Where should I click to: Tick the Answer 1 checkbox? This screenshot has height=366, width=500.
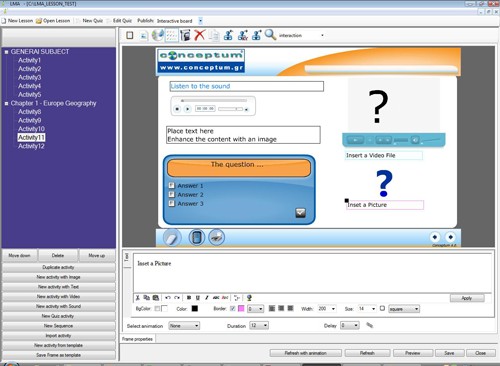(x=172, y=185)
